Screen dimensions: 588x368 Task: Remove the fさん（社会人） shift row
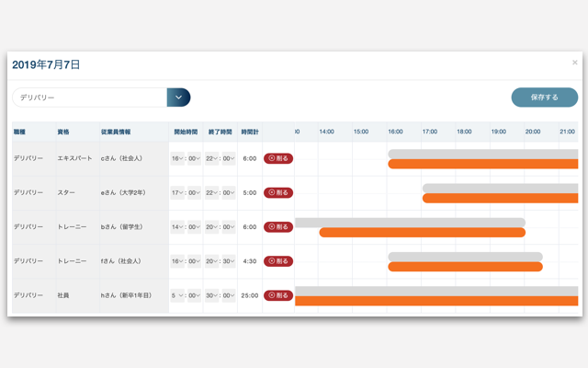(278, 261)
